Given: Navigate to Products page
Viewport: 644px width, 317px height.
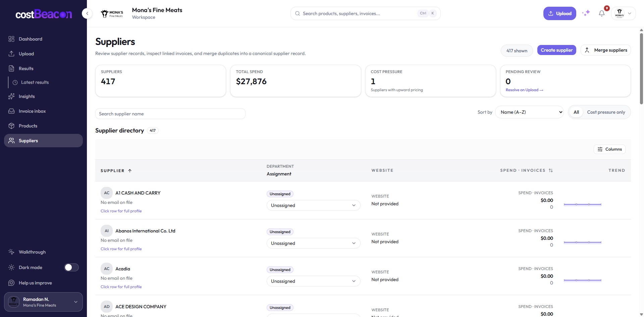Looking at the screenshot, I should point(43,126).
